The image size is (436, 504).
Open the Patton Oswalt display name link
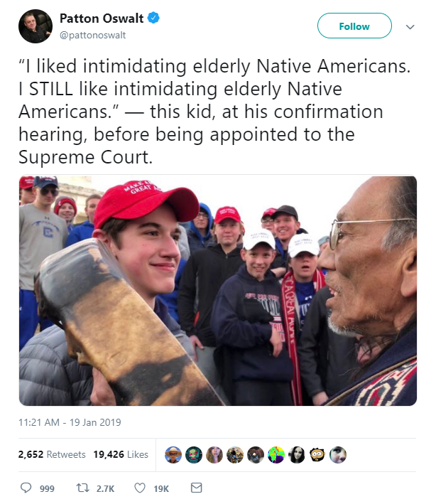[102, 18]
